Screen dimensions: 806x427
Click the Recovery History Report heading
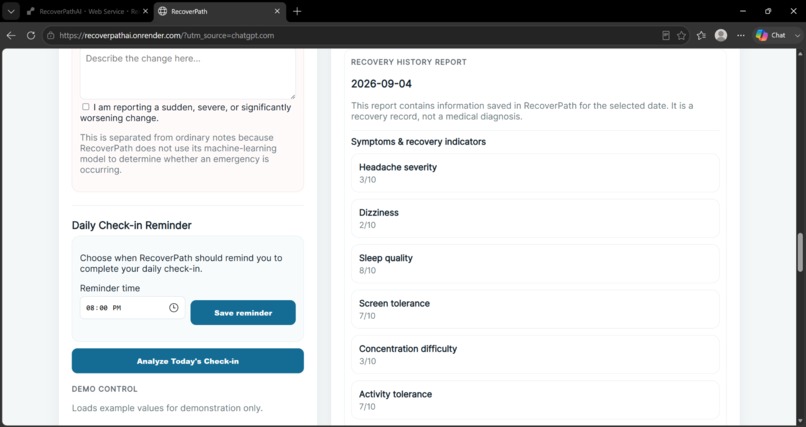[409, 62]
